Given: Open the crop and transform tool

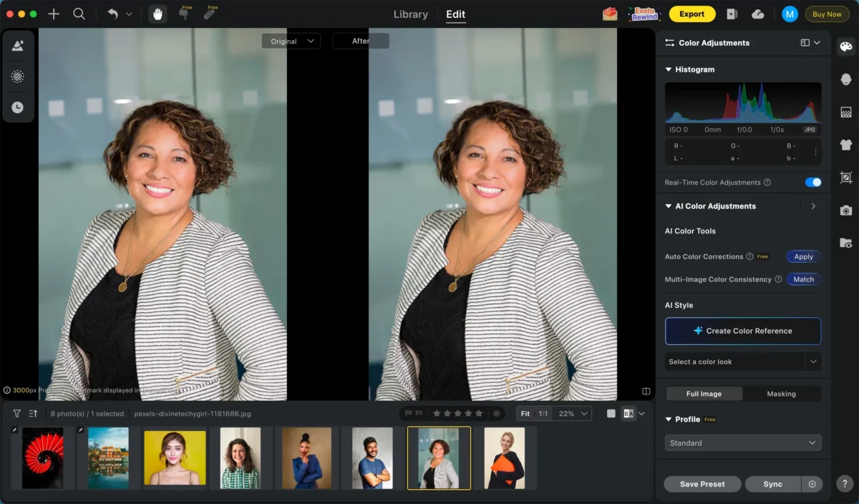Looking at the screenshot, I should pyautogui.click(x=846, y=178).
